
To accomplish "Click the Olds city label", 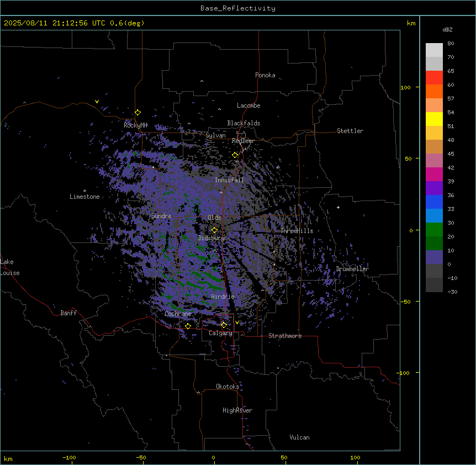I will tap(214, 218).
